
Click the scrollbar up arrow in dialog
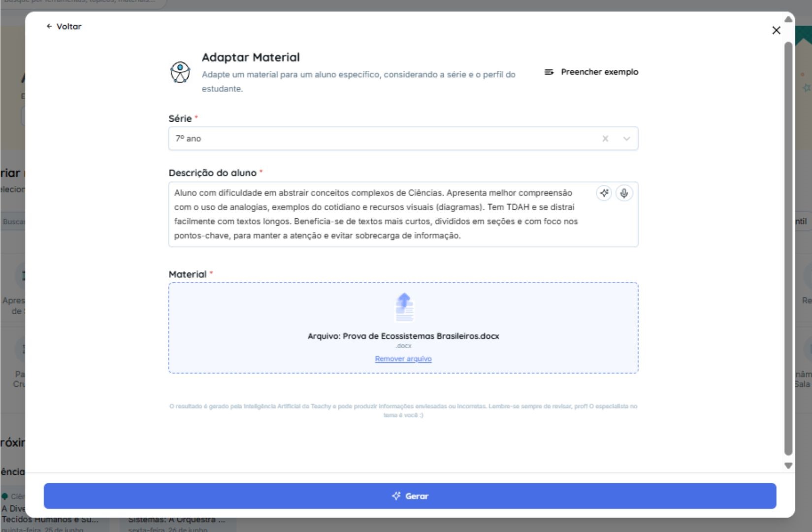click(x=788, y=19)
